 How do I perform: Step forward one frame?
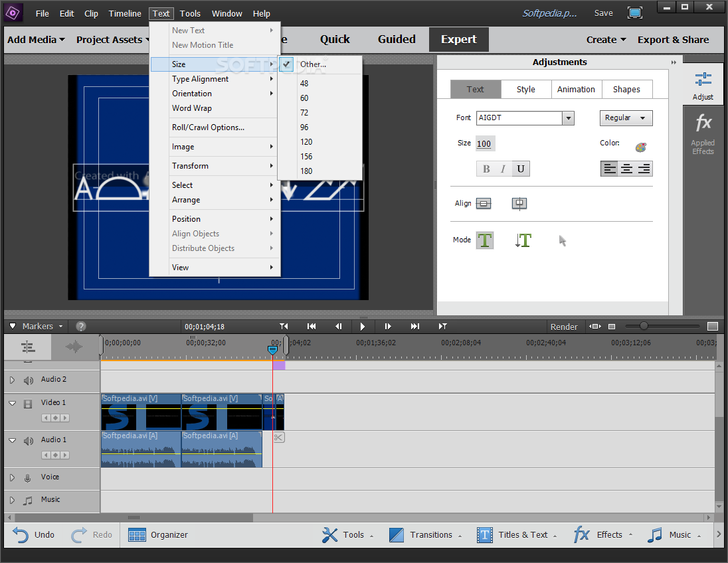click(x=388, y=326)
